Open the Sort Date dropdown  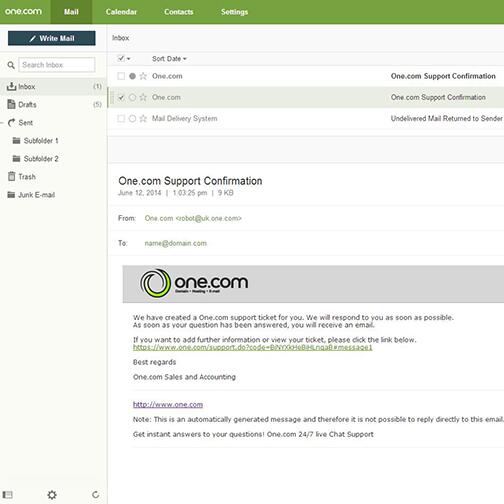click(169, 59)
